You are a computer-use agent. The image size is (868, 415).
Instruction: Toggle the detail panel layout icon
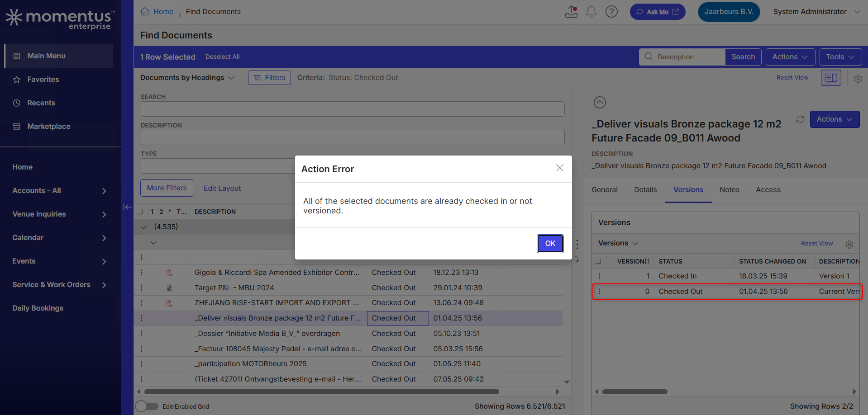click(831, 78)
